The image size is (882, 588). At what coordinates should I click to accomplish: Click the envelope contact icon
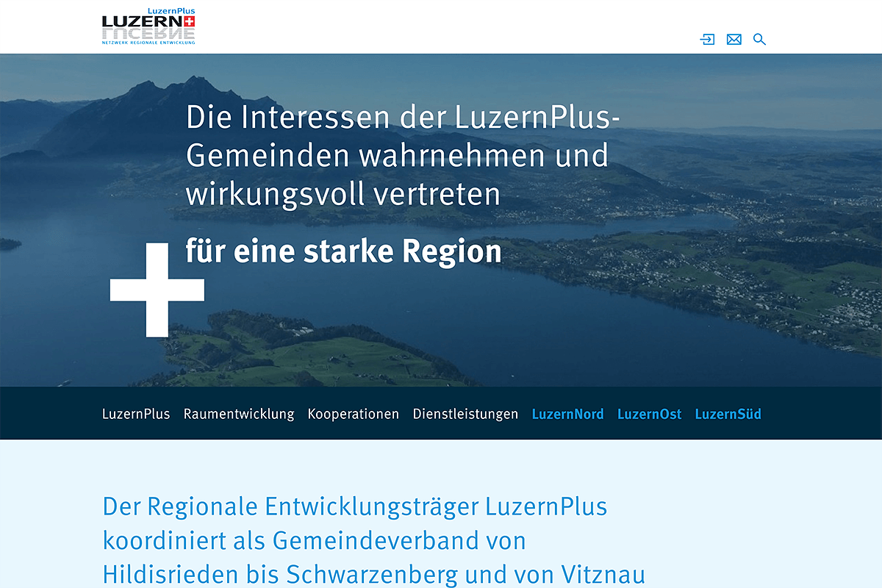[x=734, y=40]
